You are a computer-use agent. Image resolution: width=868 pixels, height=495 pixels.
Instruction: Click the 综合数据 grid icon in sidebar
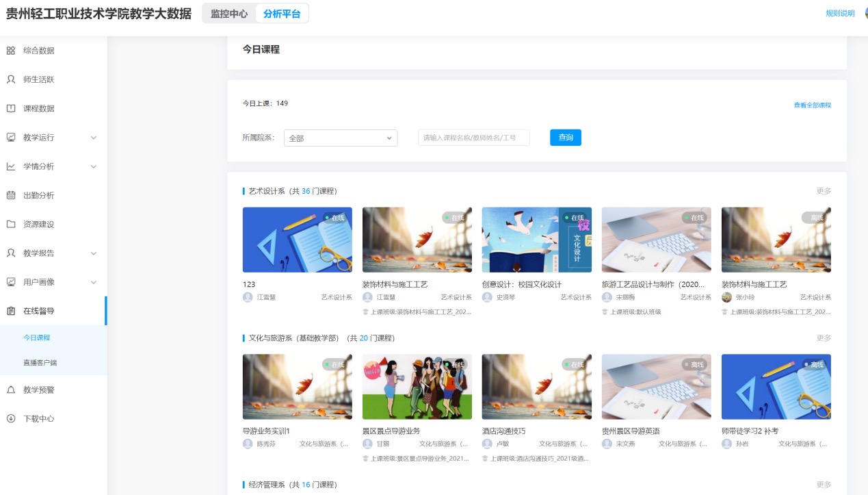coord(11,51)
